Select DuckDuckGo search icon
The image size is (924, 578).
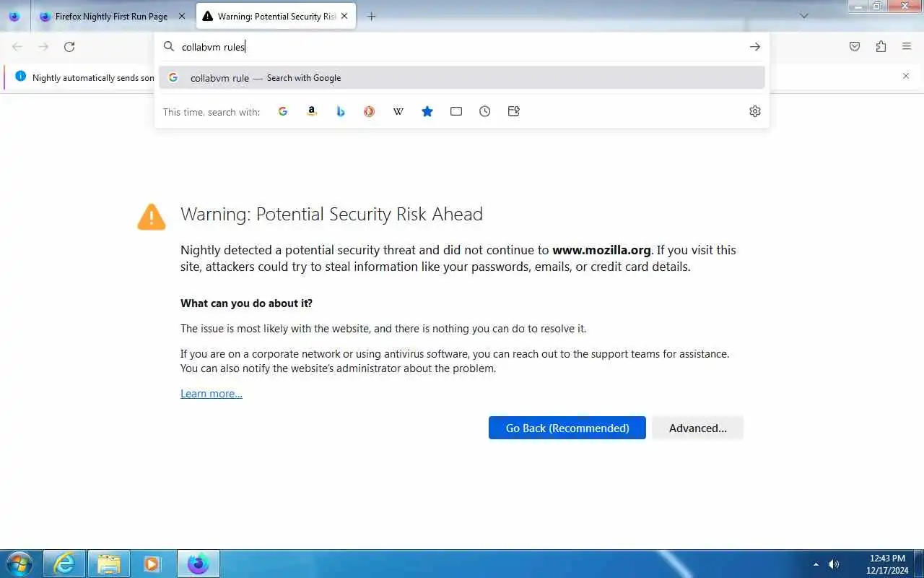[370, 111]
